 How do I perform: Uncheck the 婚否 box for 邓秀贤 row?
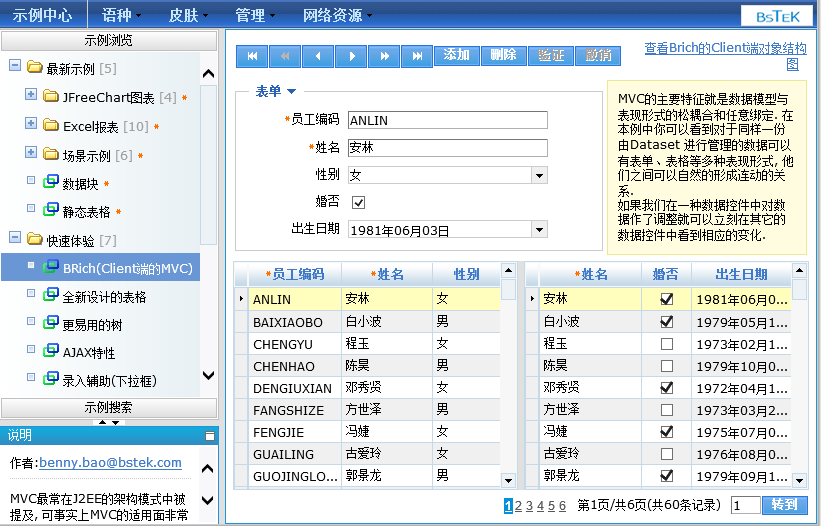667,387
